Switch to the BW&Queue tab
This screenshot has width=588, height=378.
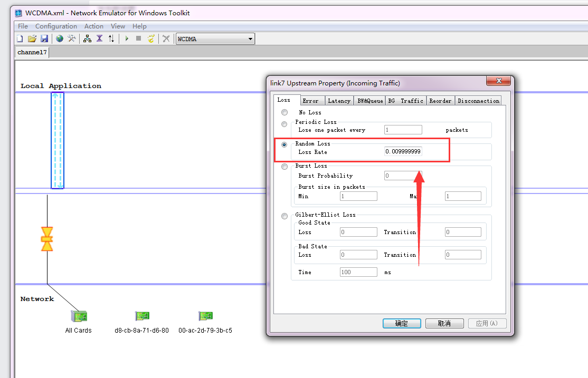pos(370,101)
